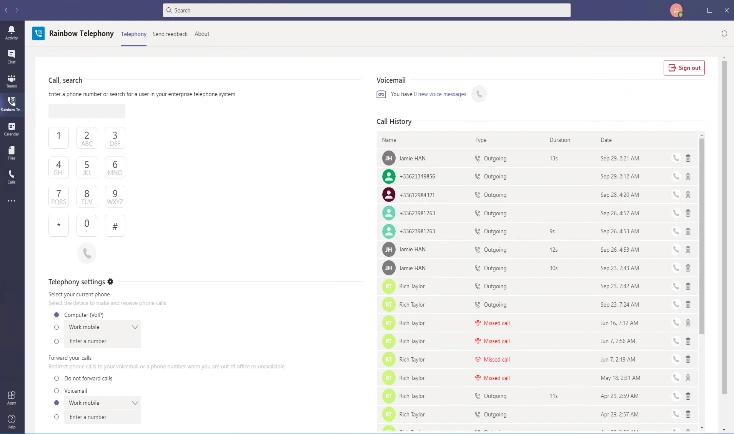Delete Rich Taylor May 18 missed call entry
Image resolution: width=734 pixels, height=434 pixels.
[x=688, y=377]
